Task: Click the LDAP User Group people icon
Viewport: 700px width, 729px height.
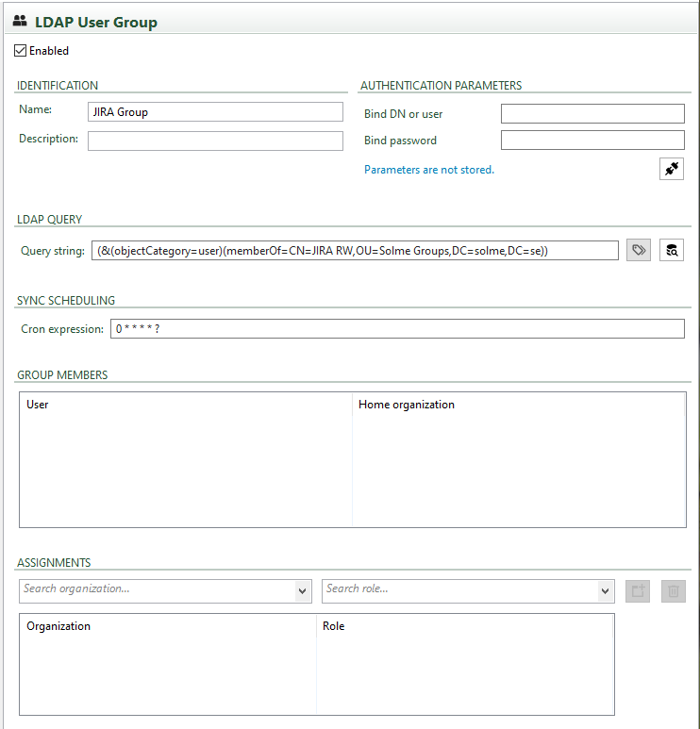Action: click(x=19, y=21)
